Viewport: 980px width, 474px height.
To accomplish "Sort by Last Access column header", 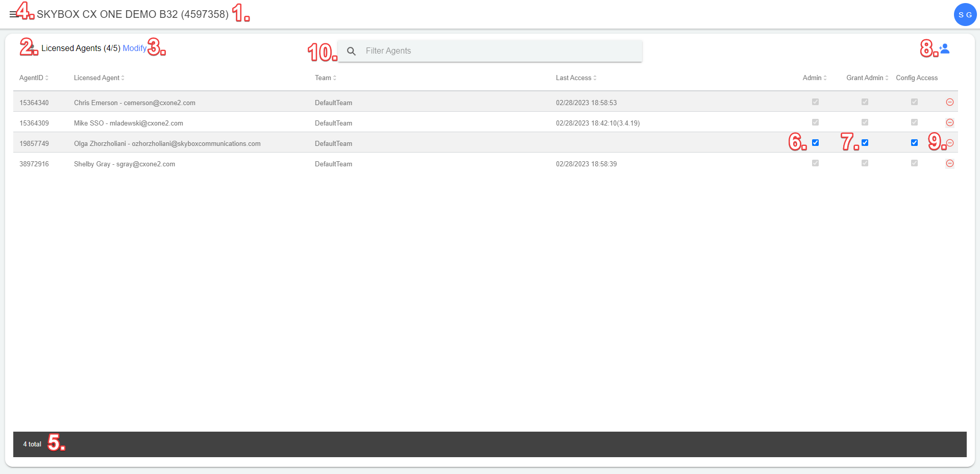I will coord(576,78).
